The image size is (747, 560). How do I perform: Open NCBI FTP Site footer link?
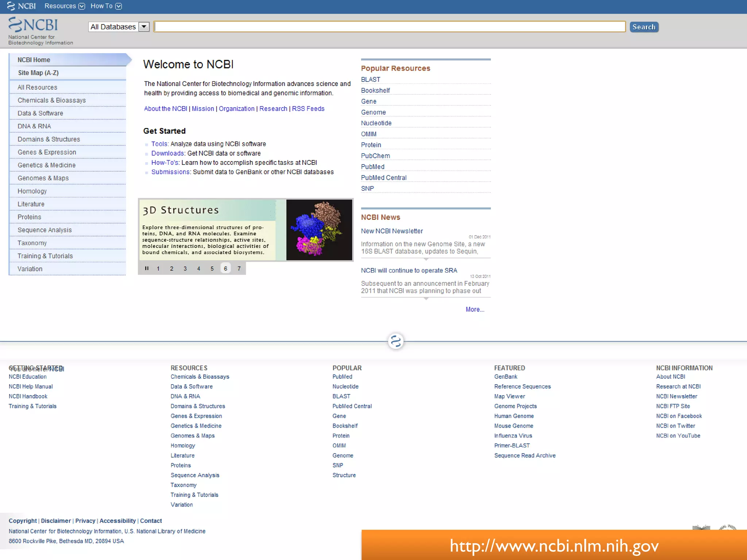tap(673, 407)
